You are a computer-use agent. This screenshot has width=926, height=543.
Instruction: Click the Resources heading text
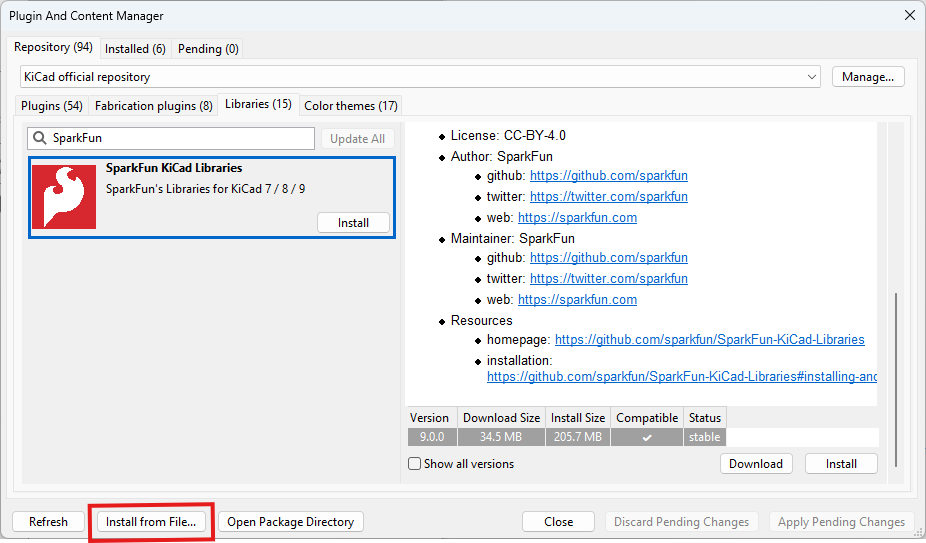(481, 320)
